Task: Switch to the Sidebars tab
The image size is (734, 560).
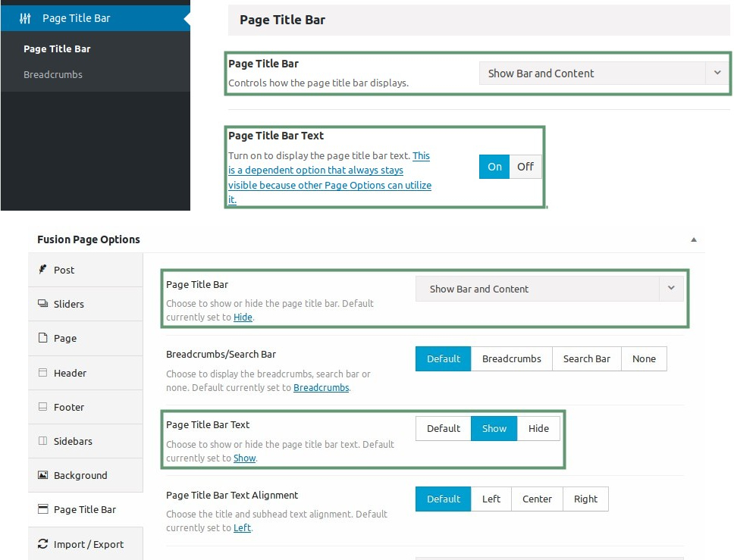Action: click(x=86, y=441)
